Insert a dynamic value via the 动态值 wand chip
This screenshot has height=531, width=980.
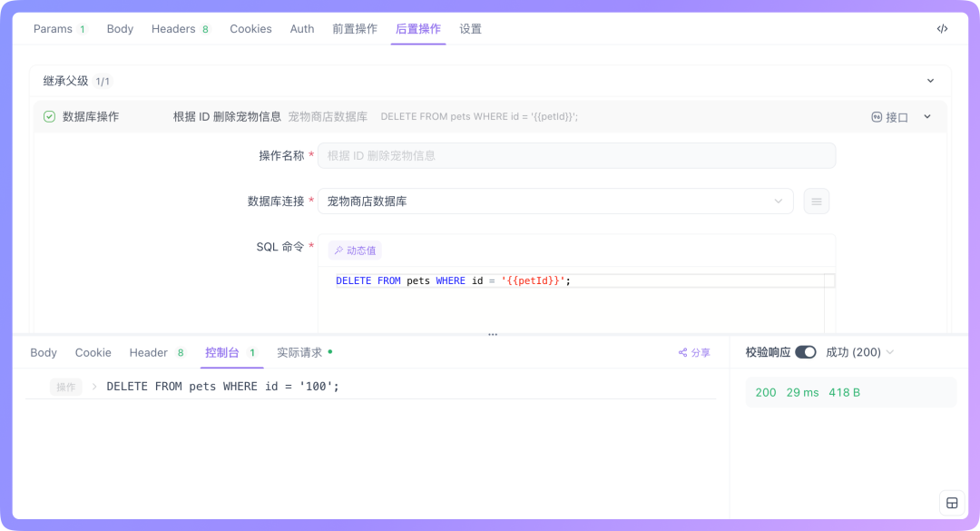(x=354, y=250)
